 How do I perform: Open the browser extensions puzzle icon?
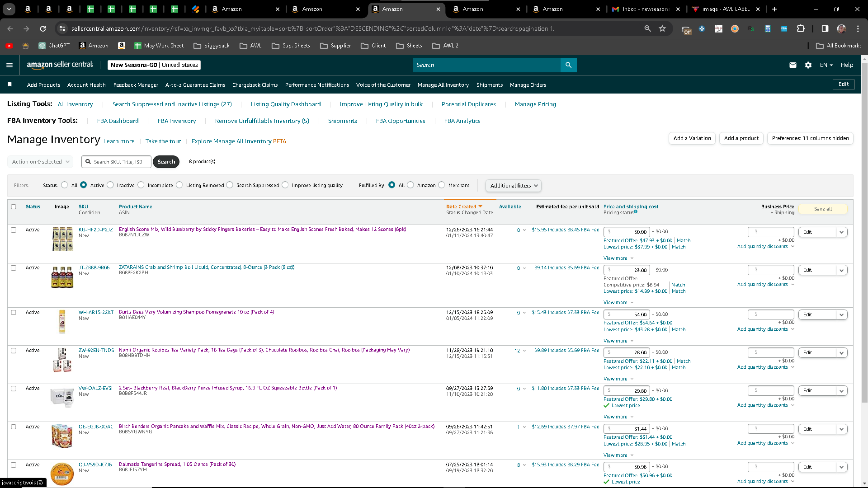(x=801, y=28)
